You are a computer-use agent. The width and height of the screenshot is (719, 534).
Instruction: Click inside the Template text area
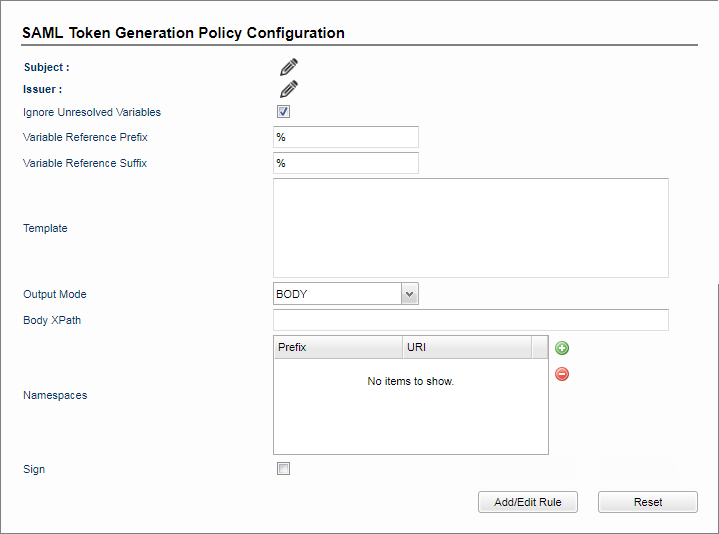[x=471, y=228]
